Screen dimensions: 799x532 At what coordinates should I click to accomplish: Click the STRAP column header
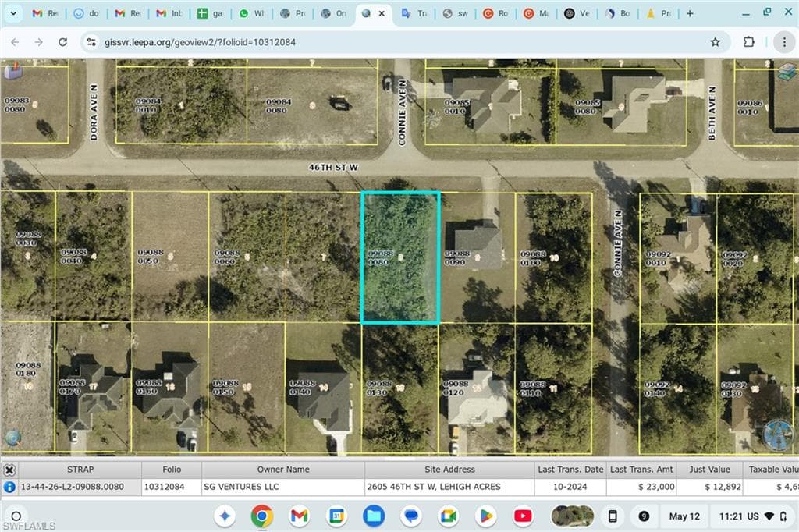[x=80, y=470]
